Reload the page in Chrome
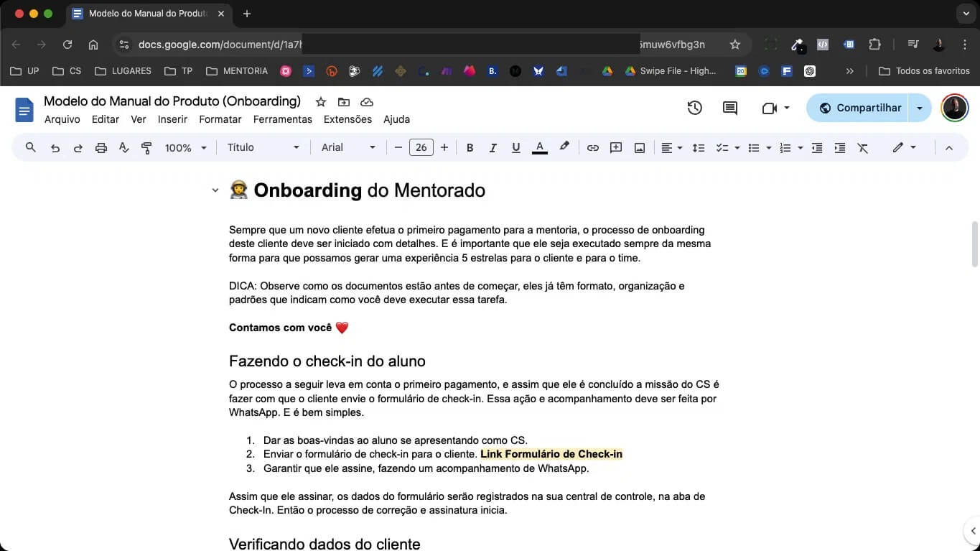980x551 pixels. (x=67, y=45)
